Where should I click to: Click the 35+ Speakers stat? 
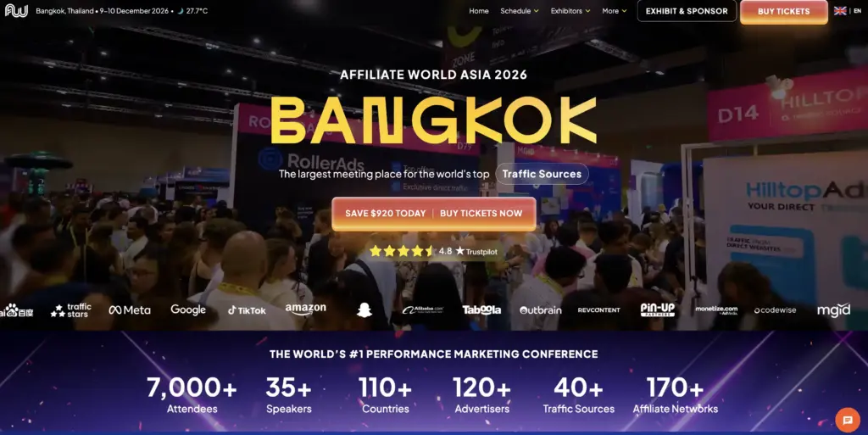coord(289,395)
